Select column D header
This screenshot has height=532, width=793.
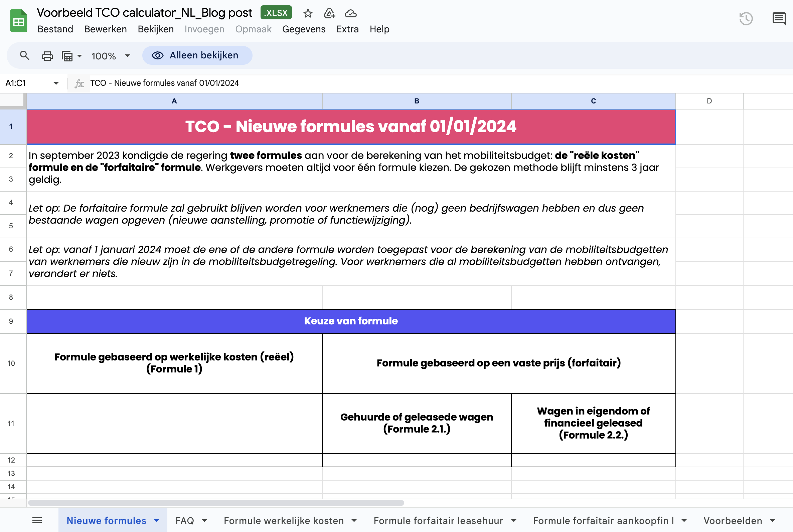[x=709, y=101]
